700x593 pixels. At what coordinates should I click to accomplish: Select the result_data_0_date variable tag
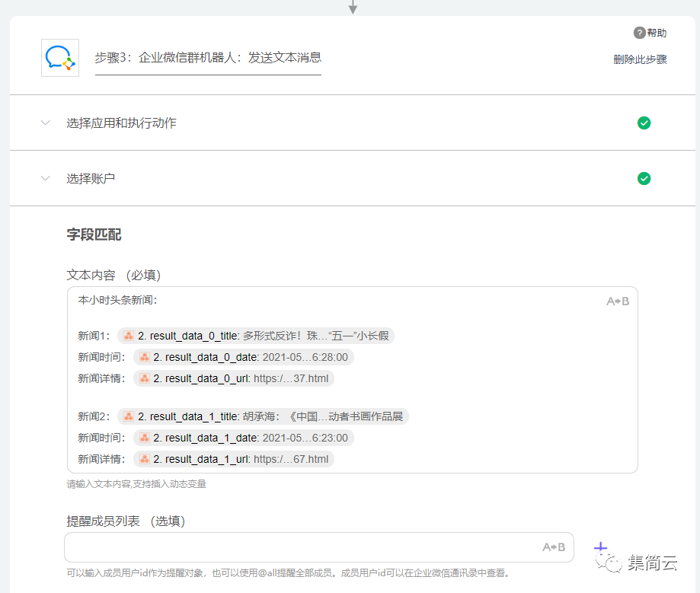(244, 358)
